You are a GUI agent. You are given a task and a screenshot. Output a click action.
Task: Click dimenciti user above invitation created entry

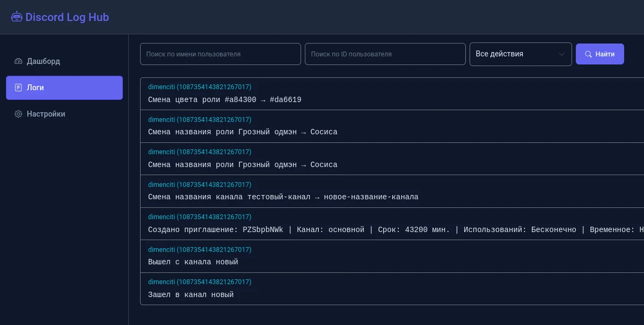[x=200, y=217]
